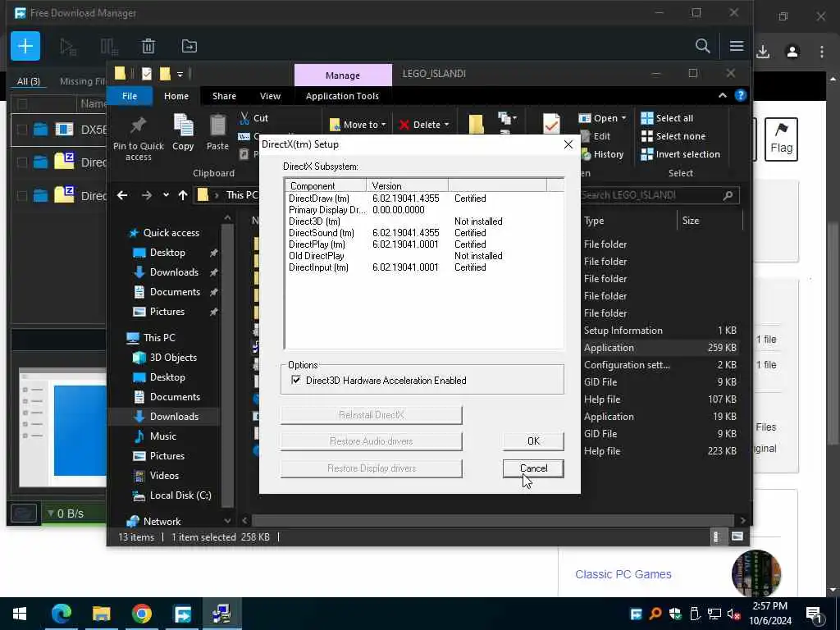Select the All (3) downloads filter
The width and height of the screenshot is (840, 630).
29,81
